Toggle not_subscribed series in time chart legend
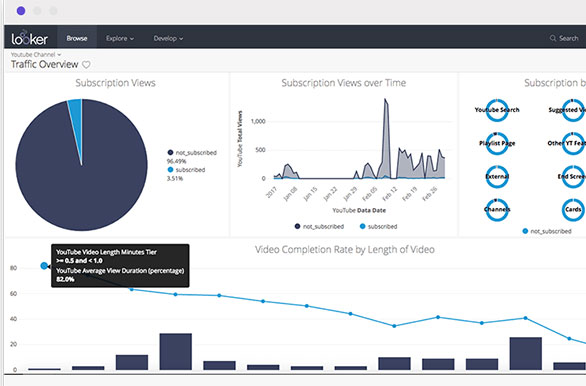 point(319,226)
